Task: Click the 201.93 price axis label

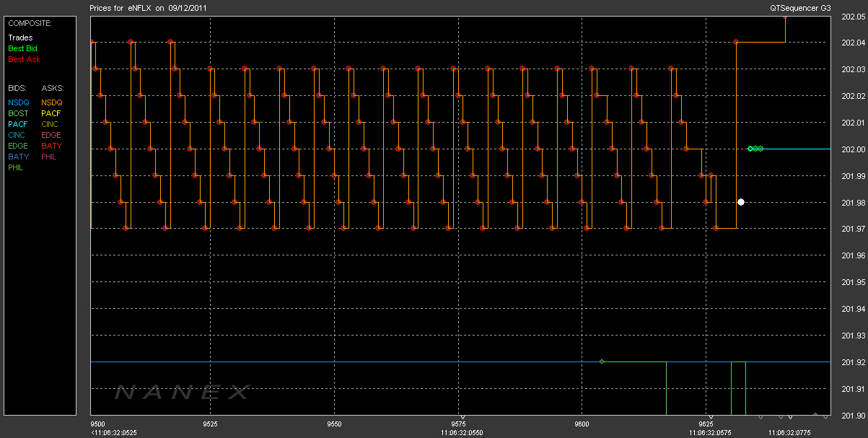Action: tap(853, 336)
